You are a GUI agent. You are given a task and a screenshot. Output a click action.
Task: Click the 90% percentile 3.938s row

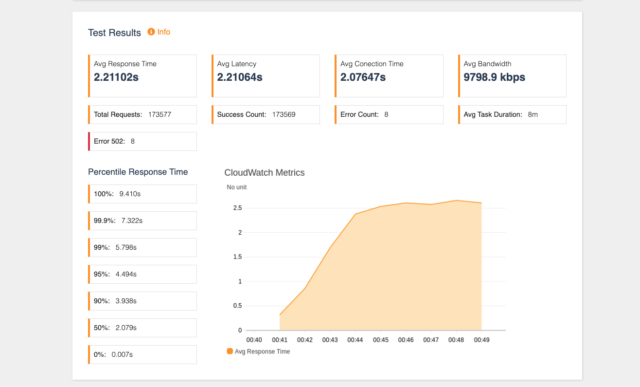[142, 301]
